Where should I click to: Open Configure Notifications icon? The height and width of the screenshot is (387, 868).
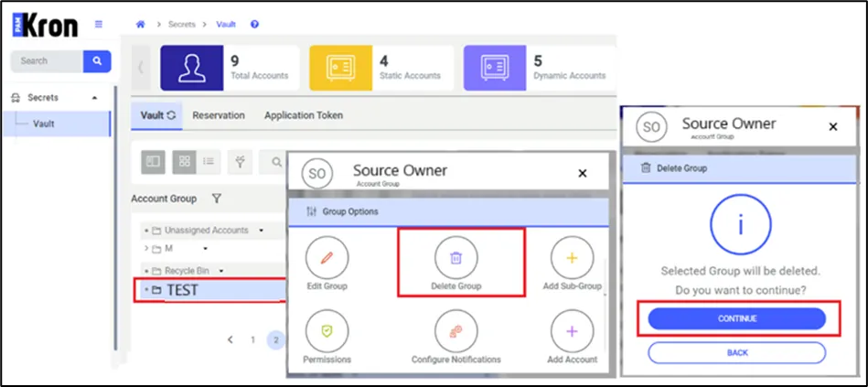click(456, 331)
